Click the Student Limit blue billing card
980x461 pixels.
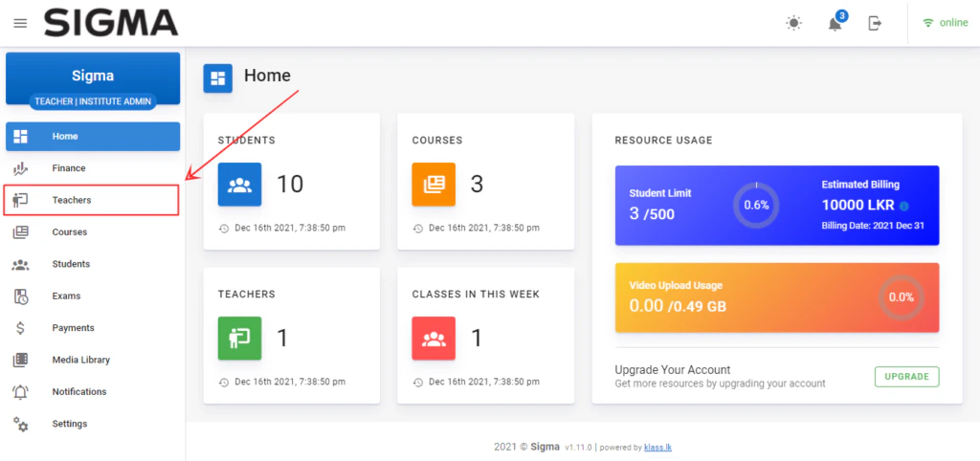point(777,205)
